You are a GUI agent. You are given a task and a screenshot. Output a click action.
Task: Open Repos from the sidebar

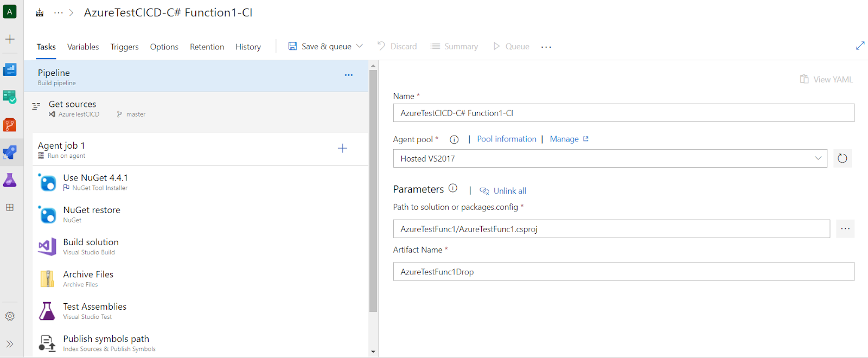(x=10, y=125)
